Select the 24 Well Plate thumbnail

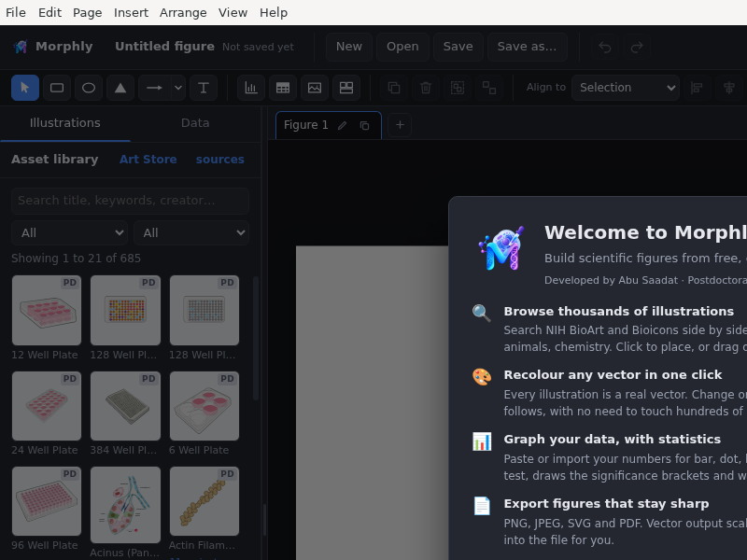[47, 406]
